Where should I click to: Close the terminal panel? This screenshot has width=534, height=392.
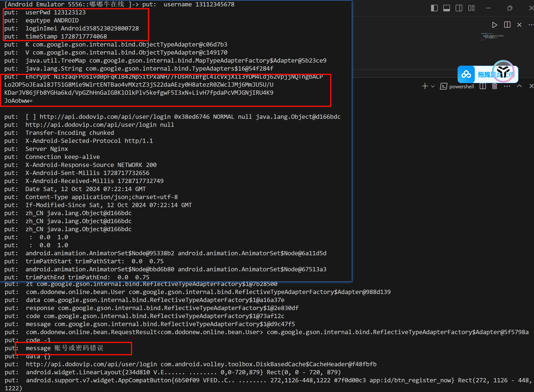[531, 86]
